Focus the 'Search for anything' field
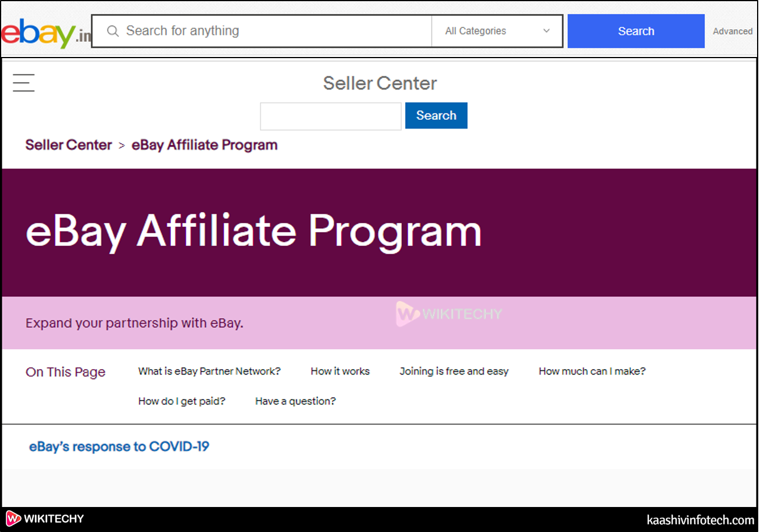The width and height of the screenshot is (760, 532). click(273, 31)
